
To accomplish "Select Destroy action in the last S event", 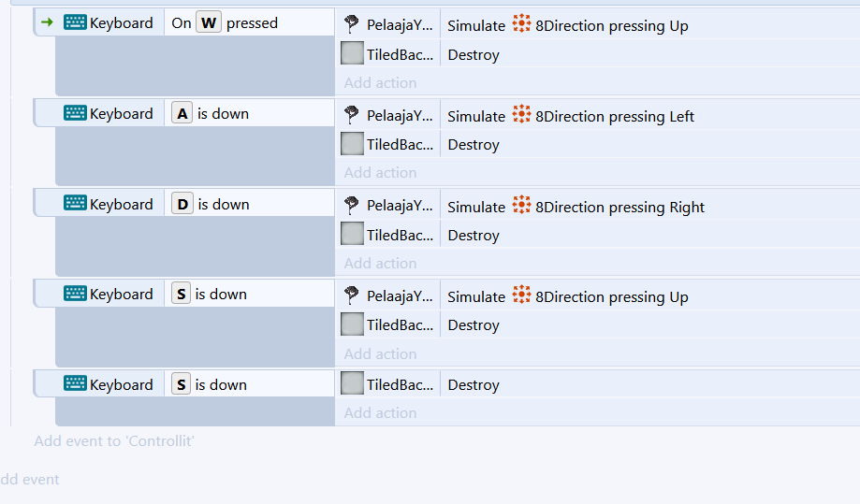I will (x=474, y=384).
